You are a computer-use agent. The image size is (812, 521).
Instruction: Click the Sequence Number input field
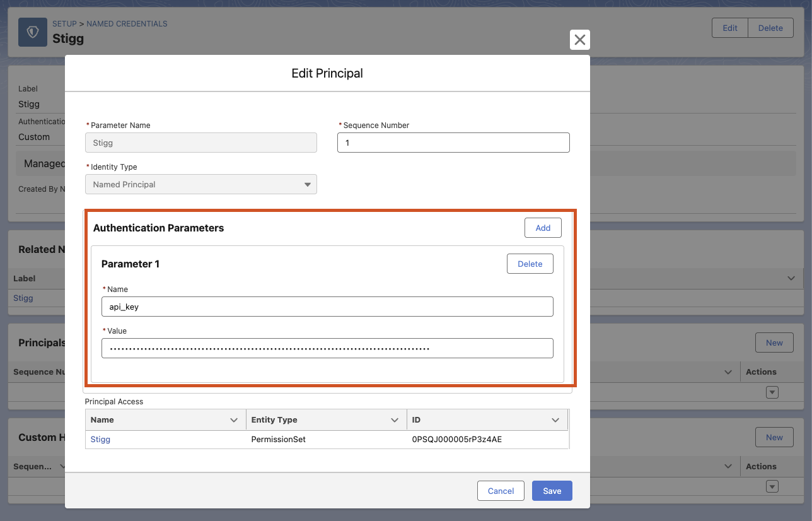point(453,143)
